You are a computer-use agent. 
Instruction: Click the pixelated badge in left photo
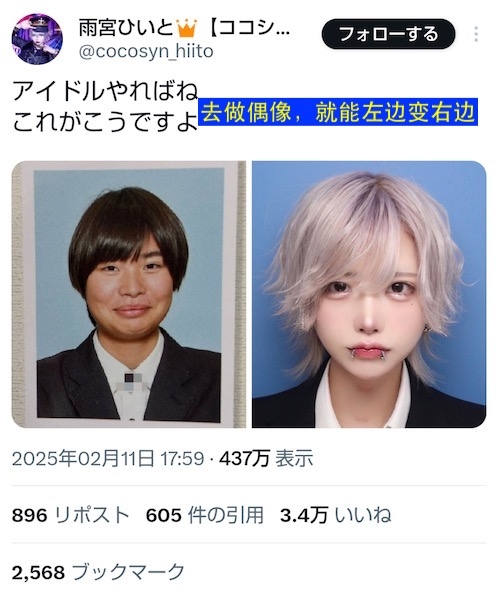[133, 382]
